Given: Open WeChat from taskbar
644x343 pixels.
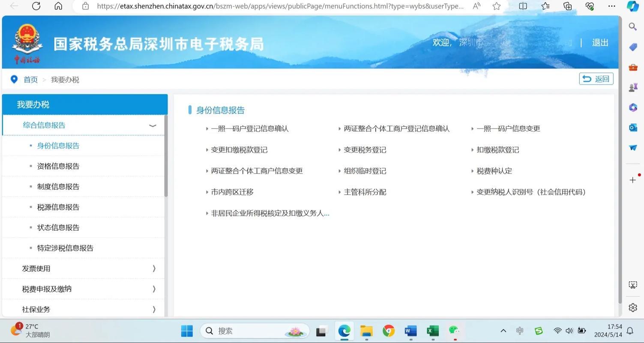Looking at the screenshot, I should (454, 331).
